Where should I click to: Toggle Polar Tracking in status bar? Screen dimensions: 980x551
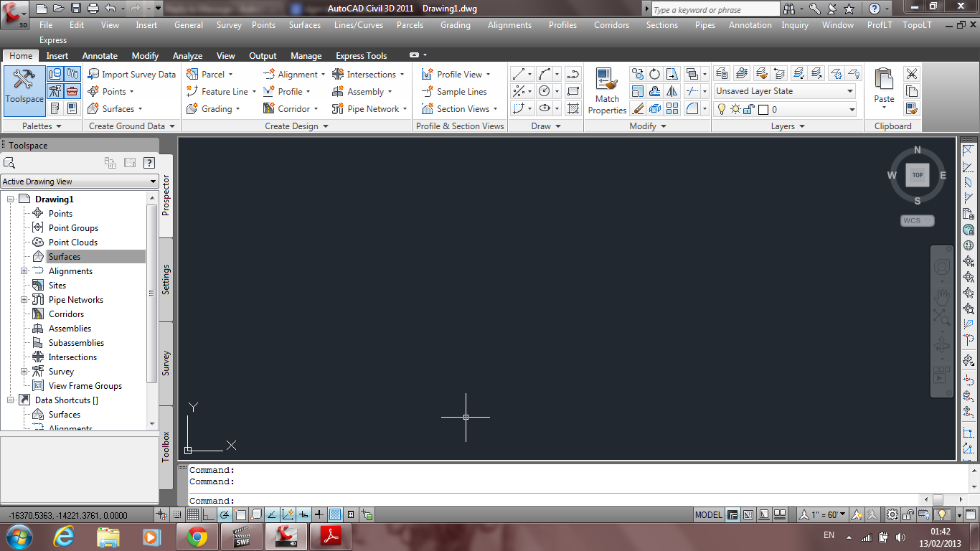(x=224, y=514)
